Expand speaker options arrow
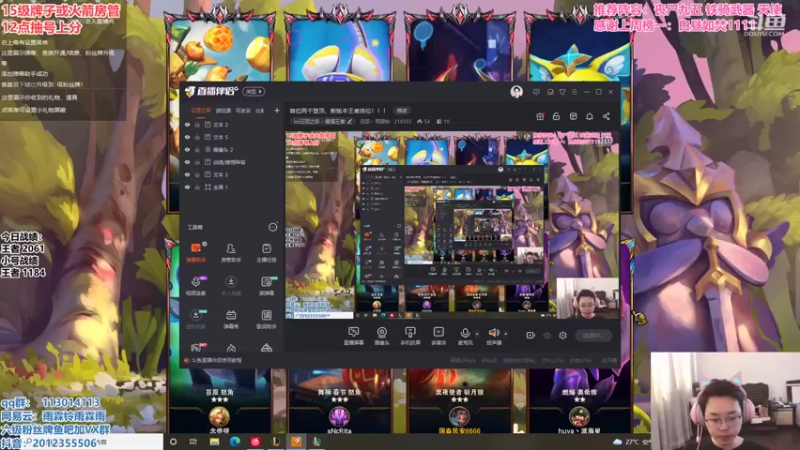The width and height of the screenshot is (800, 450). [x=506, y=334]
